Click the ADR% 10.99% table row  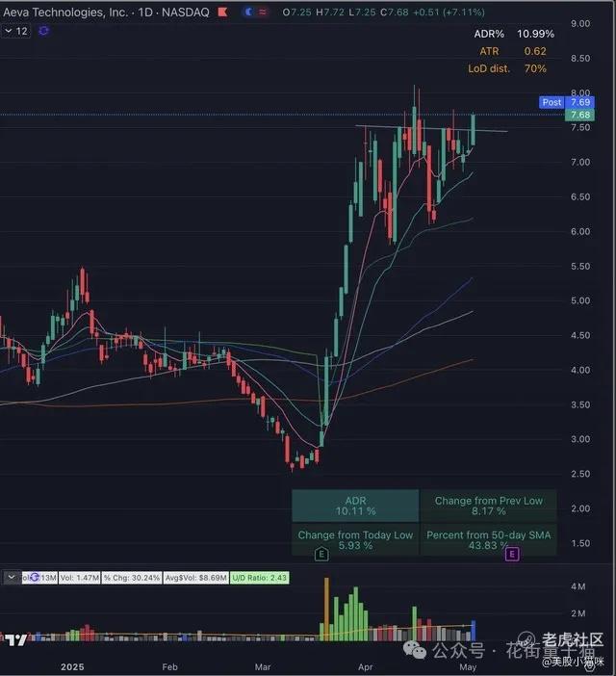tap(514, 34)
